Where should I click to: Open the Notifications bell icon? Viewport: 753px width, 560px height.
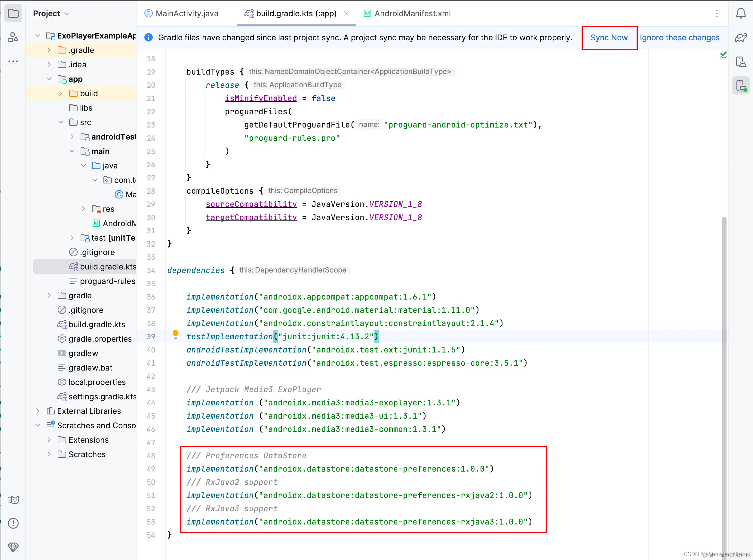click(x=741, y=14)
